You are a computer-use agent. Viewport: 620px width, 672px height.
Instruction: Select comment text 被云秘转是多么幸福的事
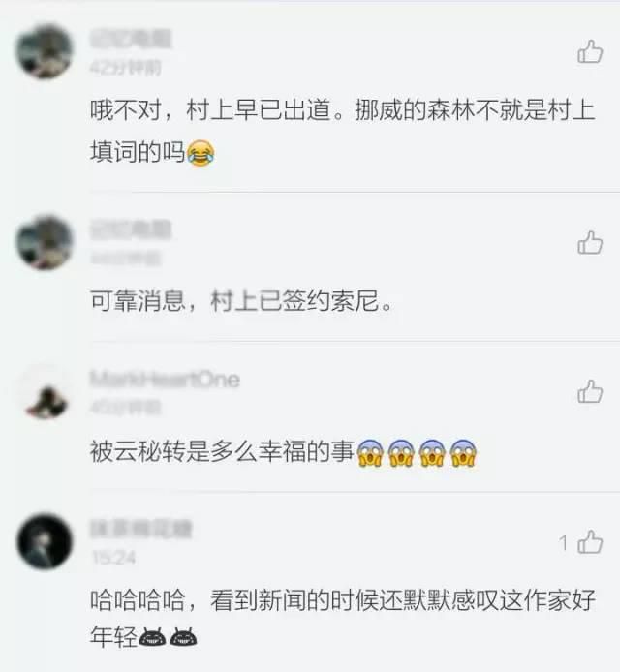[222, 451]
